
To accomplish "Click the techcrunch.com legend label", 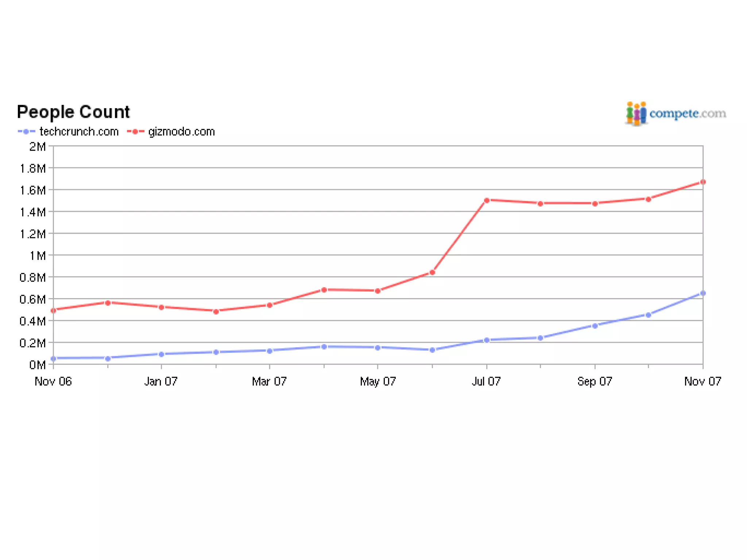I will pyautogui.click(x=79, y=132).
